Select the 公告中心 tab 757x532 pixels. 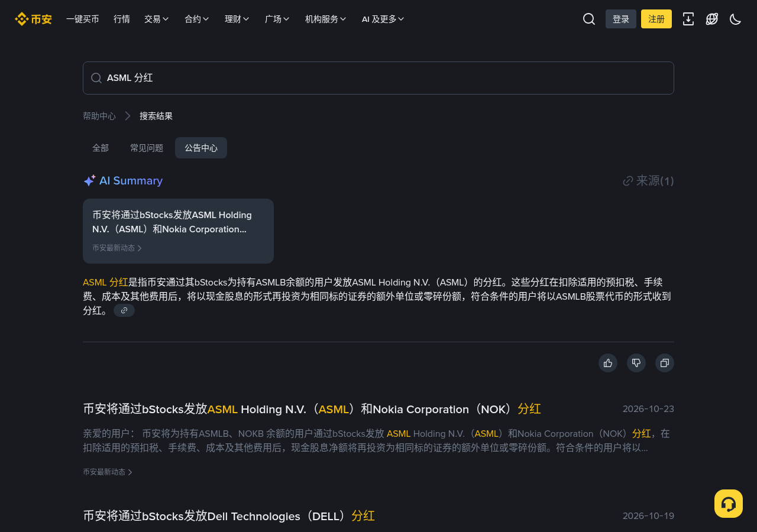point(201,148)
